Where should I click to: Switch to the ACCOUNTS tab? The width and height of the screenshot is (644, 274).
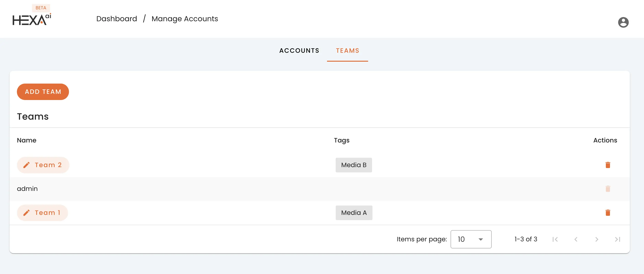click(299, 51)
